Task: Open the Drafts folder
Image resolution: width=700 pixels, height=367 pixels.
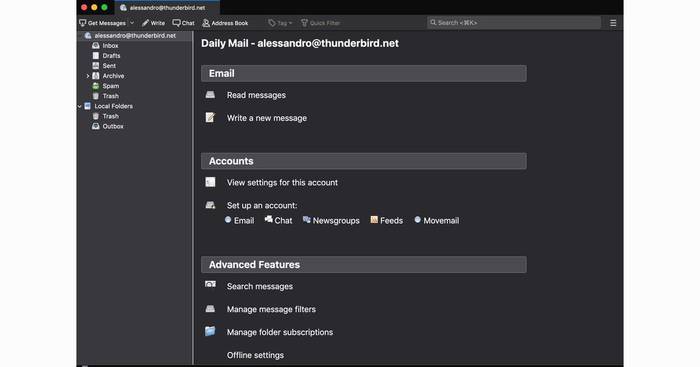Action: coord(111,56)
